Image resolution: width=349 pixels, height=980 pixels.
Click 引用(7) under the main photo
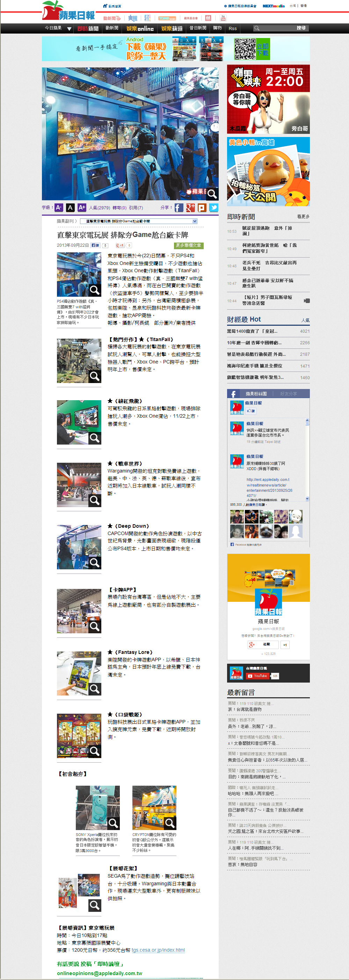[136, 208]
